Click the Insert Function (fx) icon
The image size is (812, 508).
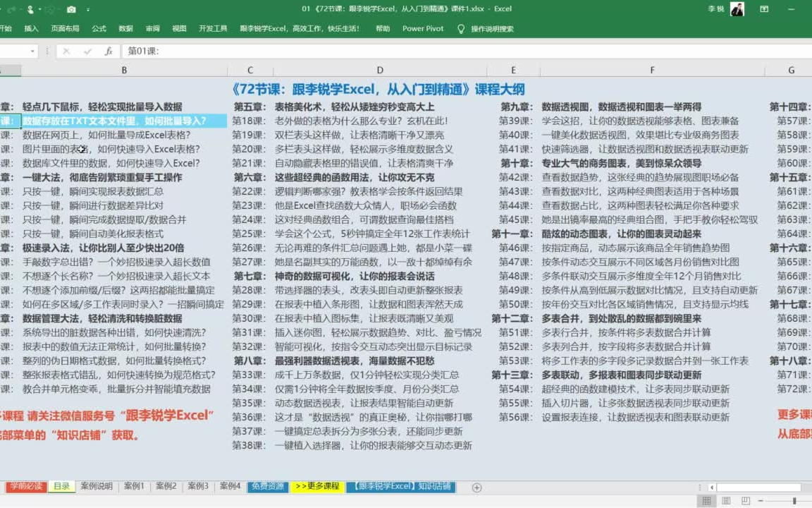pyautogui.click(x=109, y=51)
